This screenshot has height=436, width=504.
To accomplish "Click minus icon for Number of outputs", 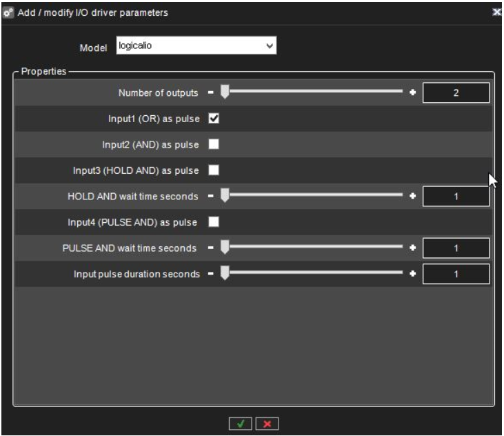I will (x=211, y=92).
